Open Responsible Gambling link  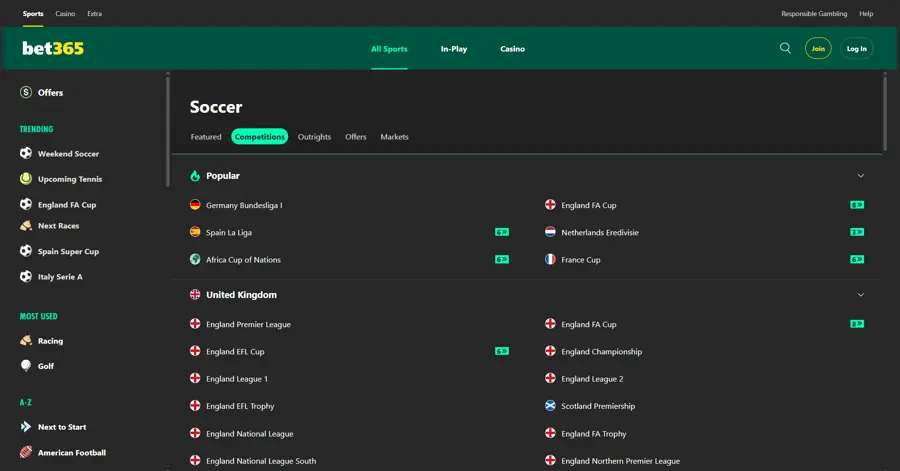tap(814, 13)
